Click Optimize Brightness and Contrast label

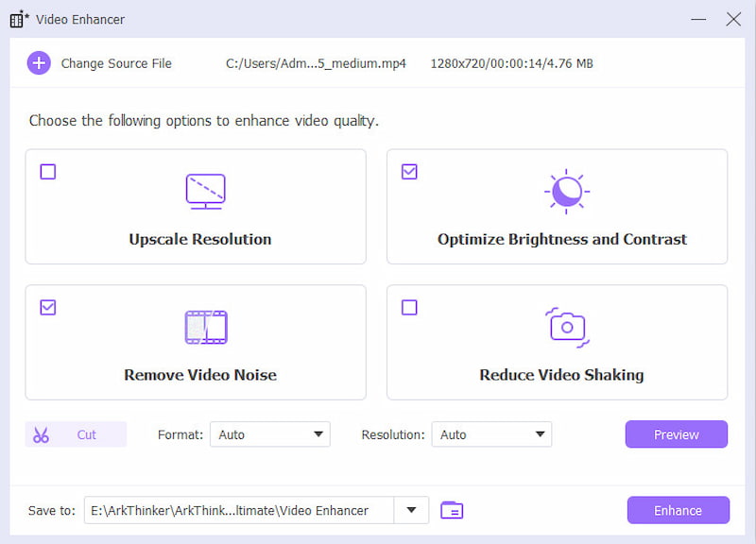[x=562, y=239]
